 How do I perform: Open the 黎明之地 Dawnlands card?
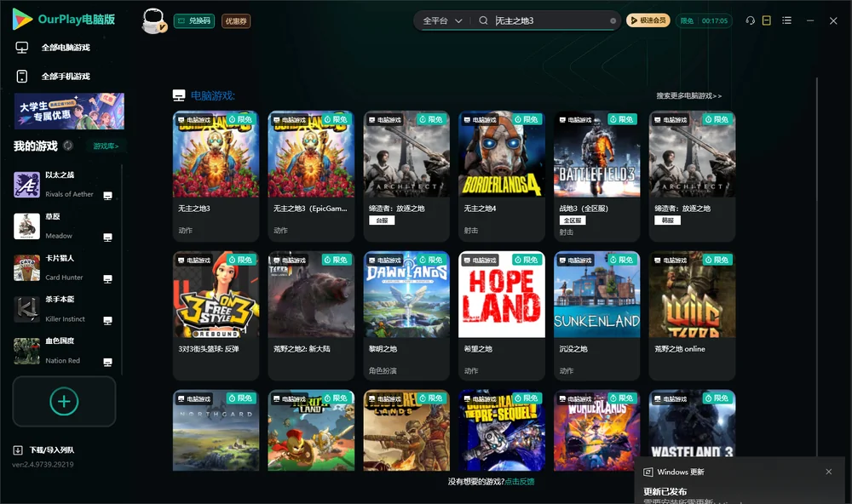click(x=406, y=316)
